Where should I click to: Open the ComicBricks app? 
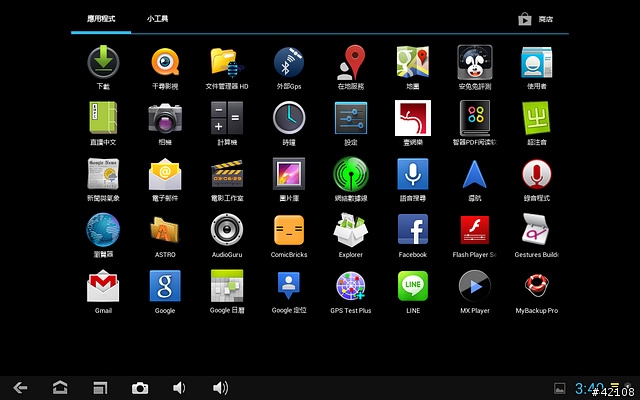pos(289,230)
